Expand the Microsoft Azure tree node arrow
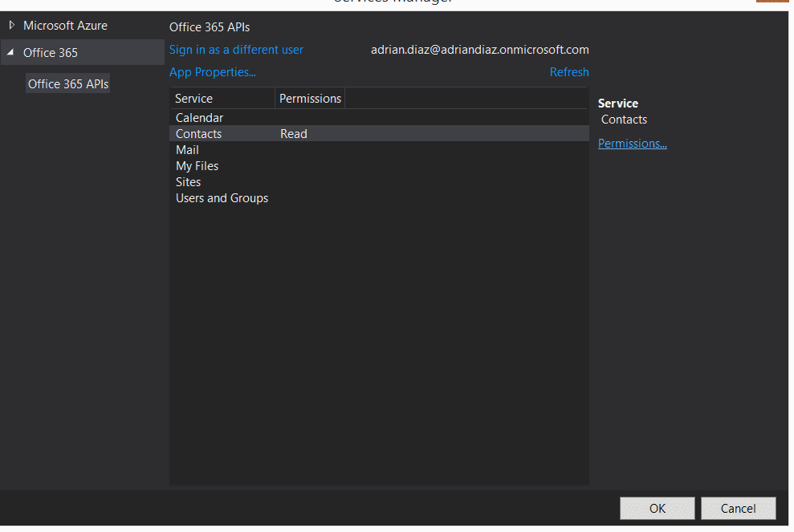794x532 pixels. (x=12, y=25)
